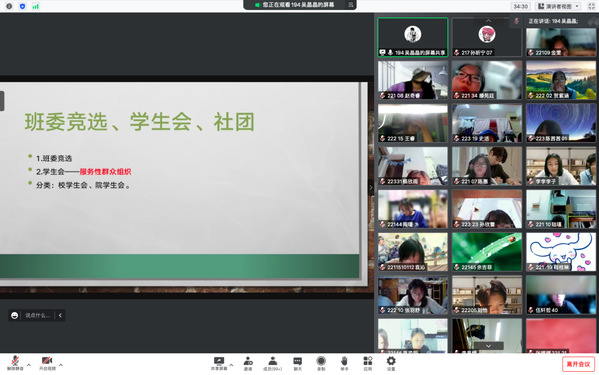This screenshot has height=375, width=599.
Task: Open the 应用 apps icon
Action: click(x=367, y=364)
